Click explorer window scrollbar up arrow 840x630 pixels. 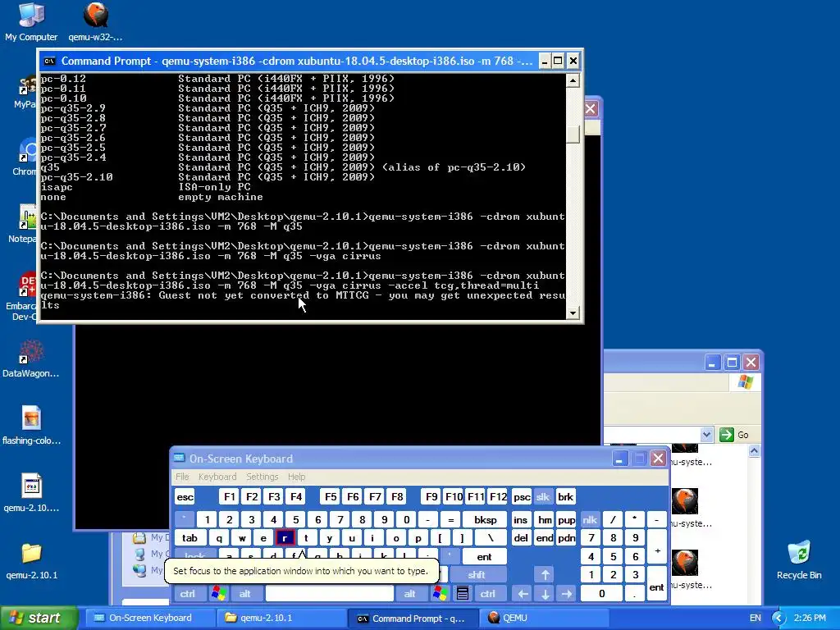coord(755,451)
